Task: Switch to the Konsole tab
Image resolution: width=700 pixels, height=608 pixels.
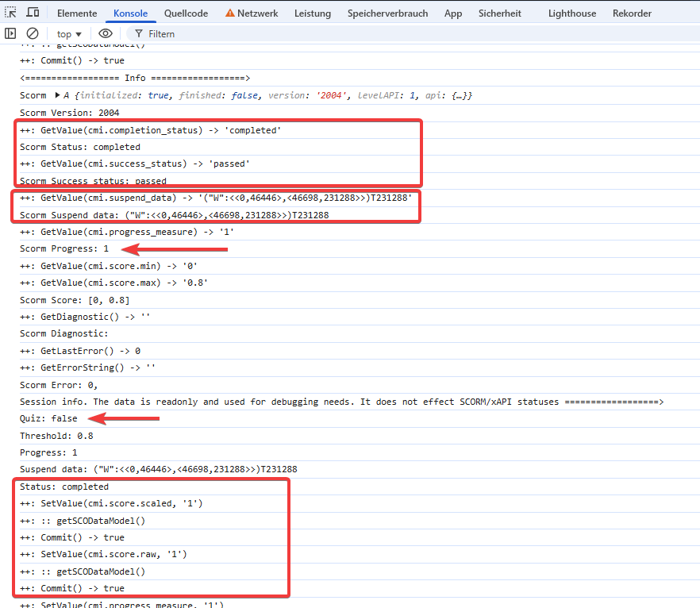Action: [x=131, y=13]
